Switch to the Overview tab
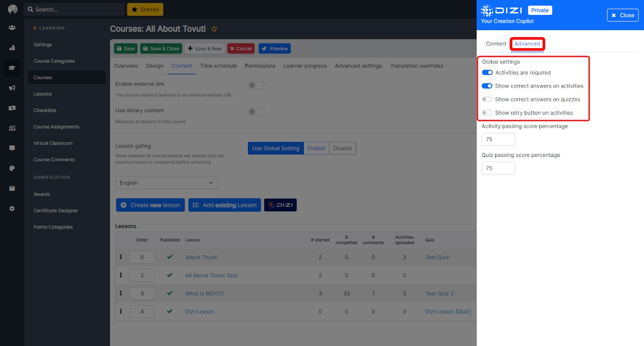The image size is (644, 346). click(x=126, y=66)
